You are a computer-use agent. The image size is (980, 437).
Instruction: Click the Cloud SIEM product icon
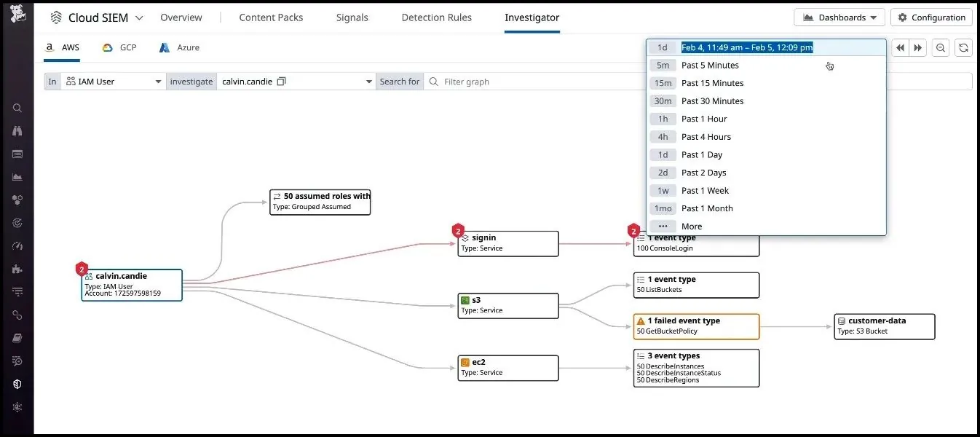(x=55, y=17)
